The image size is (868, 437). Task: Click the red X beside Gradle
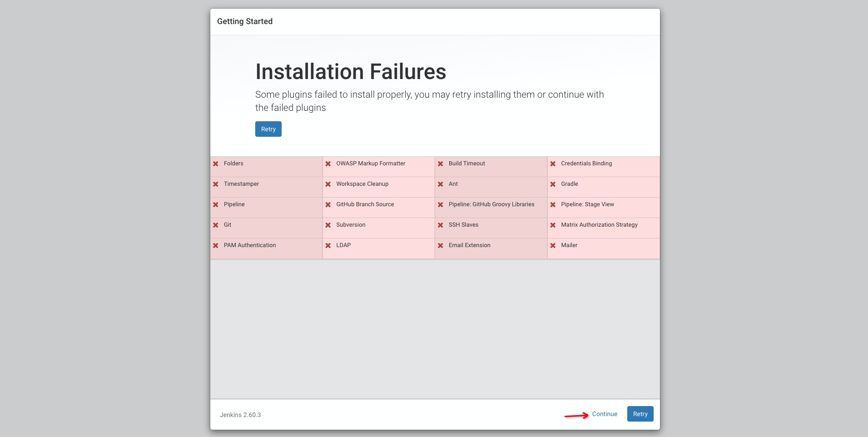click(553, 184)
